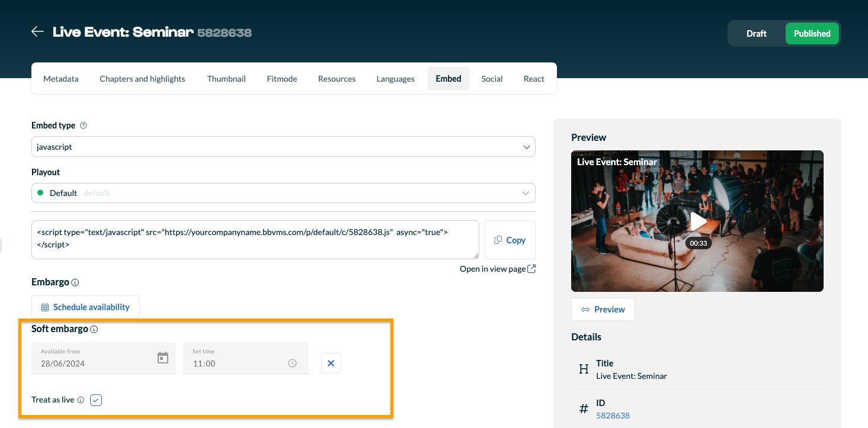This screenshot has height=428, width=868.
Task: Click the Set time 11:00 field
Action: (x=246, y=358)
